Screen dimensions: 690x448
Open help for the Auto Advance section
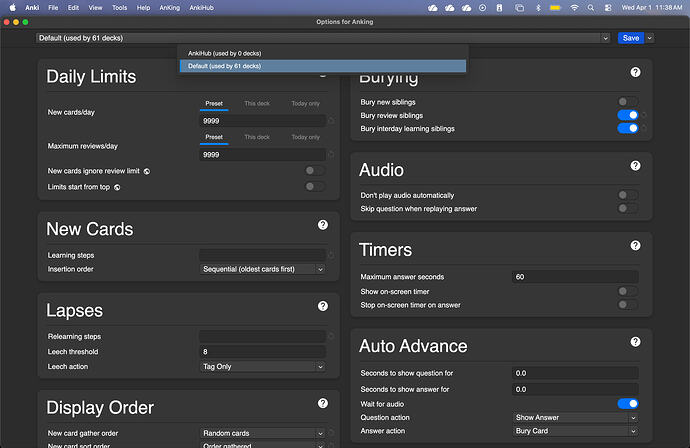[x=635, y=342]
